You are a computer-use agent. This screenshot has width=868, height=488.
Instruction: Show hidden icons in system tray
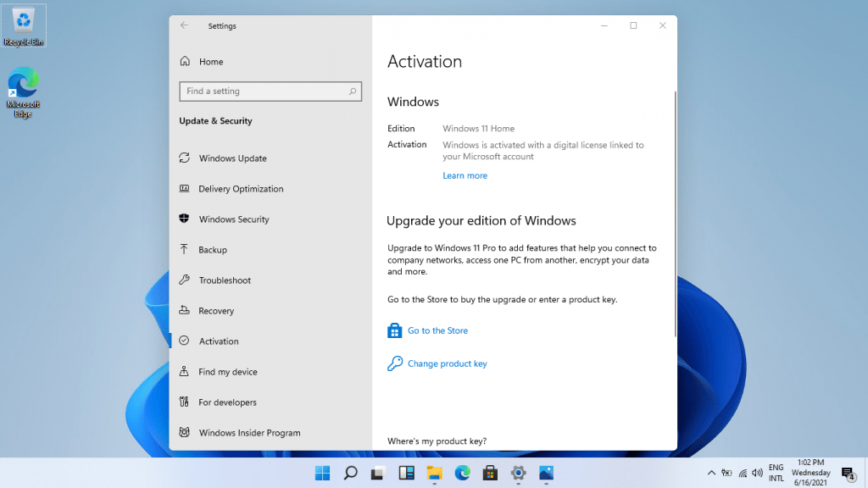(711, 473)
